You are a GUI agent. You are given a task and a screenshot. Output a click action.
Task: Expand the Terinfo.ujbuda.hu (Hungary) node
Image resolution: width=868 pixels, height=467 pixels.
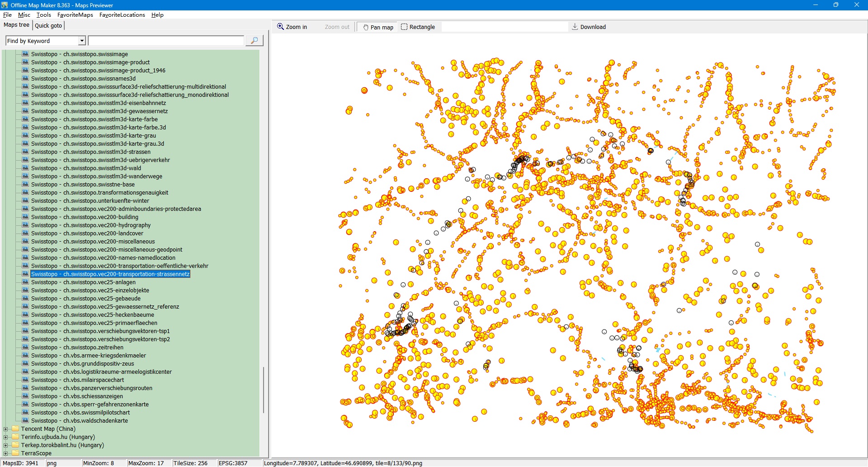click(x=6, y=437)
